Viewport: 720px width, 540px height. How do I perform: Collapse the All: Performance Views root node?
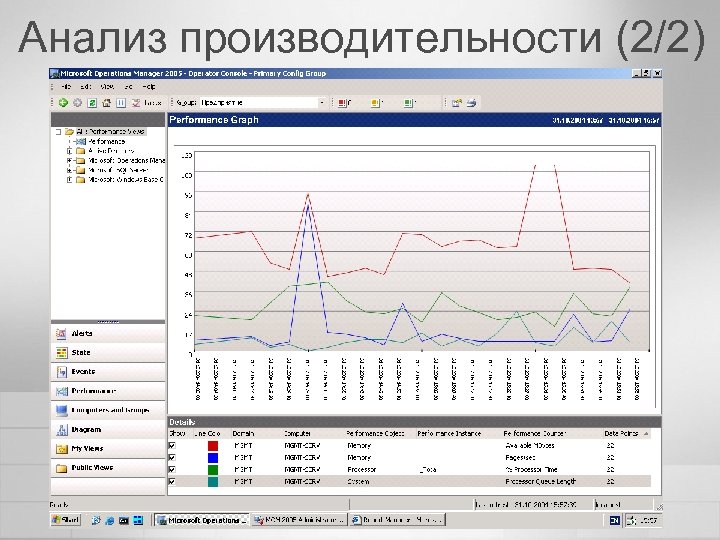coord(58,132)
